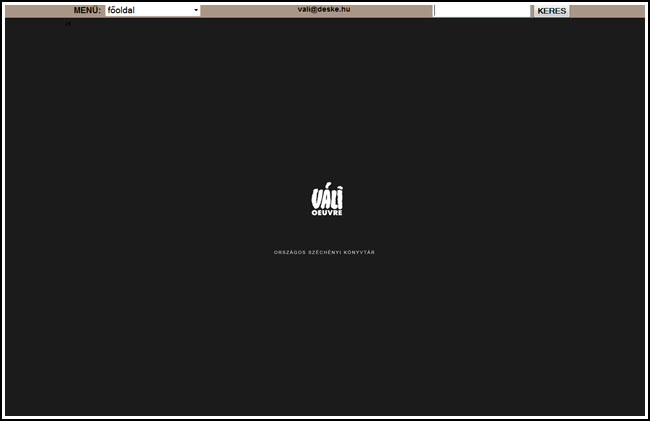Open the MENÜ dropdown showing főoldal
650x421 pixels.
click(x=153, y=10)
